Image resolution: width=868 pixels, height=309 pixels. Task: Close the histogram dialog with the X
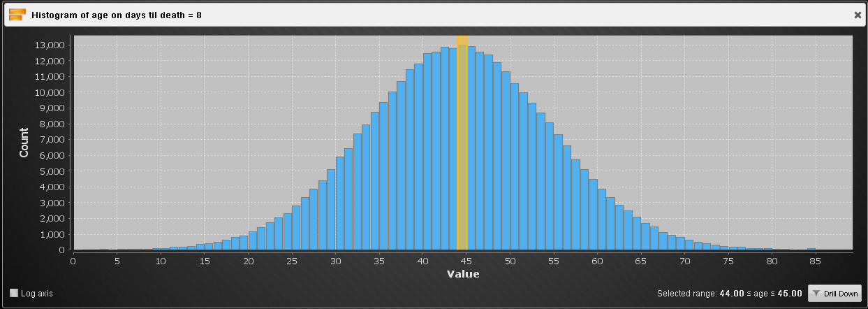(858, 14)
